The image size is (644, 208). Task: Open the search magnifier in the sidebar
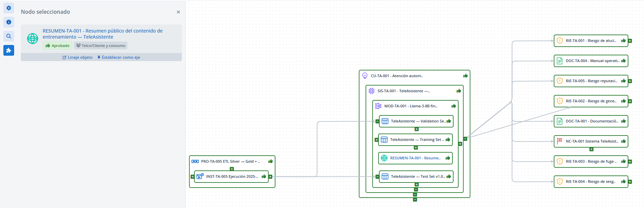(9, 36)
